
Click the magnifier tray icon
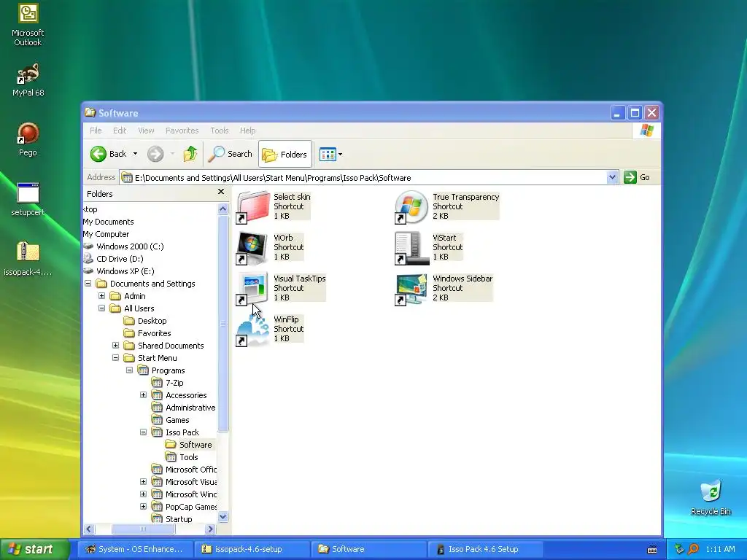(694, 549)
